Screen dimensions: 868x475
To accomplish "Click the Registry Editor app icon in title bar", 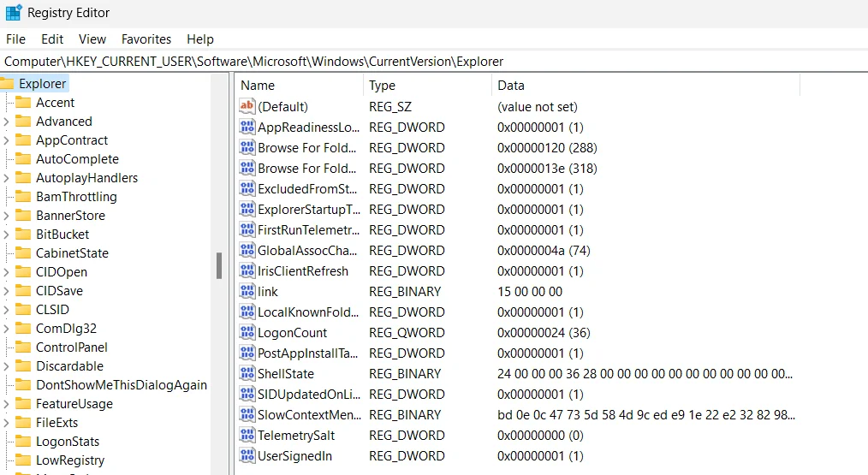I will (14, 12).
